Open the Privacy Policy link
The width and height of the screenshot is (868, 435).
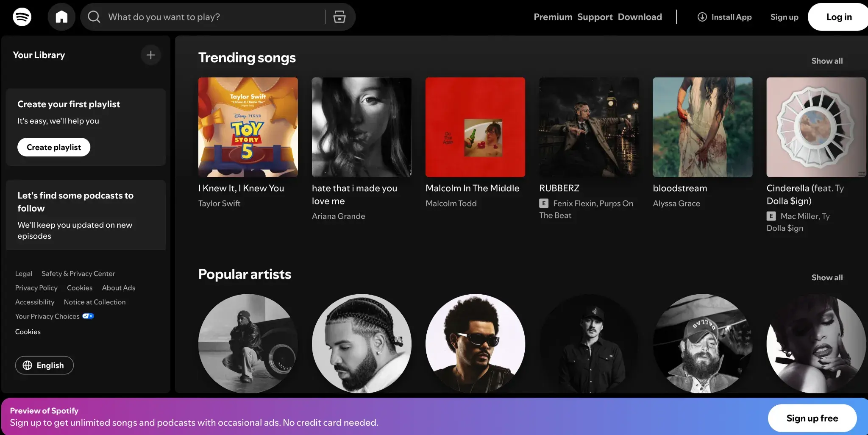pyautogui.click(x=36, y=288)
